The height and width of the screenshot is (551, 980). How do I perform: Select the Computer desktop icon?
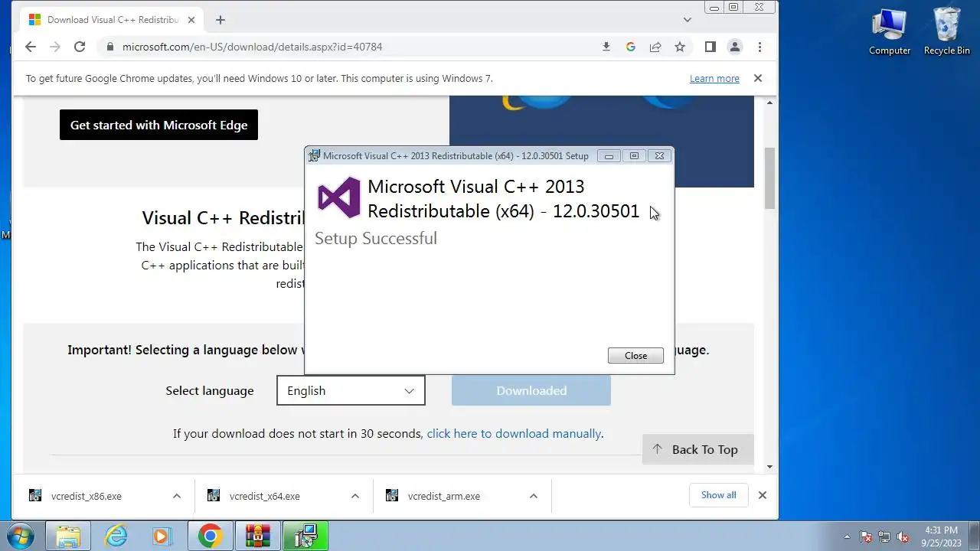coord(890,31)
